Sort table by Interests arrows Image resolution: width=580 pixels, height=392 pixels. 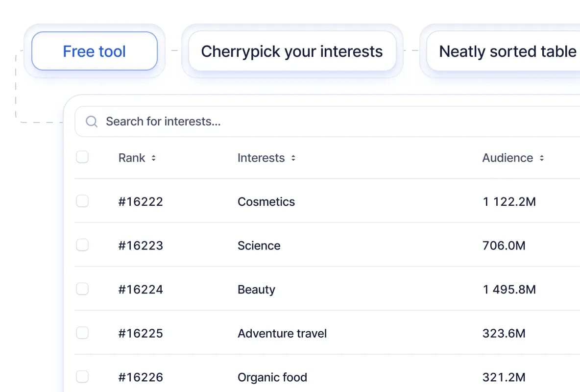click(x=293, y=158)
